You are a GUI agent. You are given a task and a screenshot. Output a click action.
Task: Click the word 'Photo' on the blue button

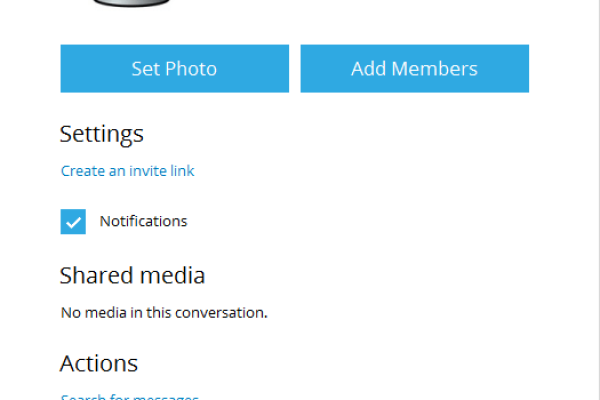195,69
